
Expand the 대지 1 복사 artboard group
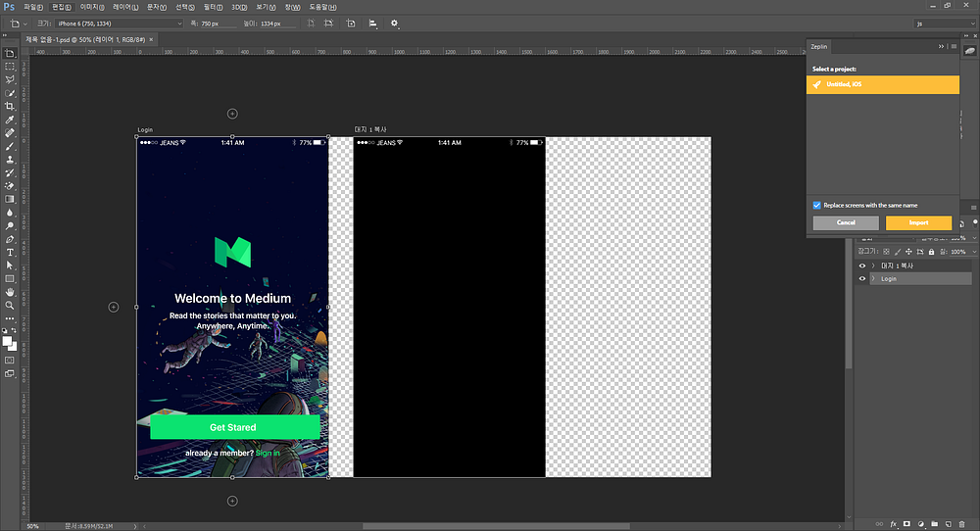pyautogui.click(x=873, y=266)
